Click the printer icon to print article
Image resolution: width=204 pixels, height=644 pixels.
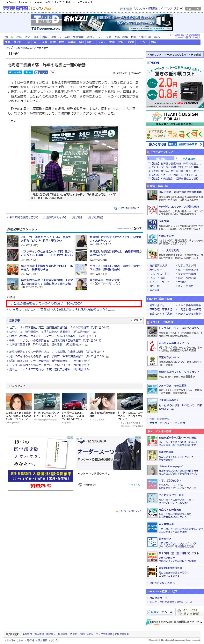[116, 208]
